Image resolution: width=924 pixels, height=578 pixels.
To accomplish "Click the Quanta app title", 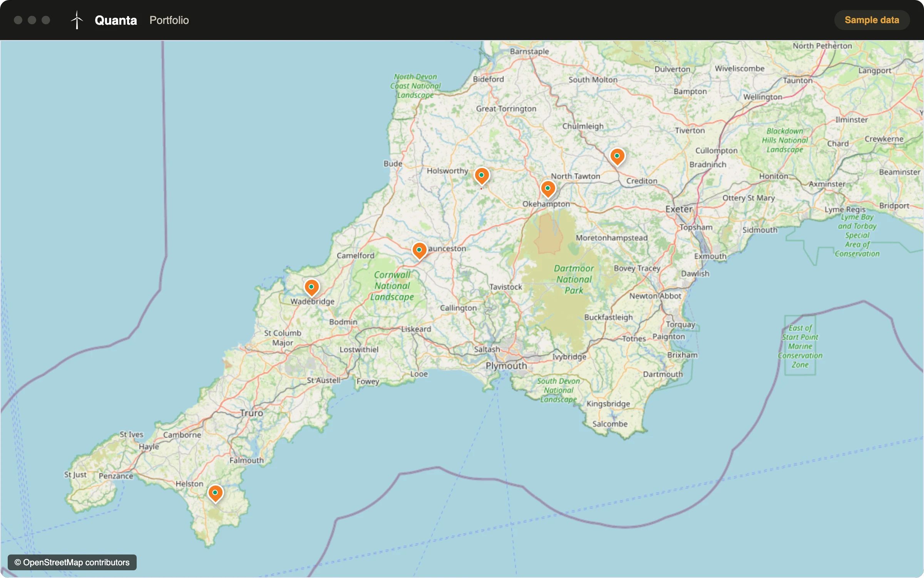I will click(116, 20).
